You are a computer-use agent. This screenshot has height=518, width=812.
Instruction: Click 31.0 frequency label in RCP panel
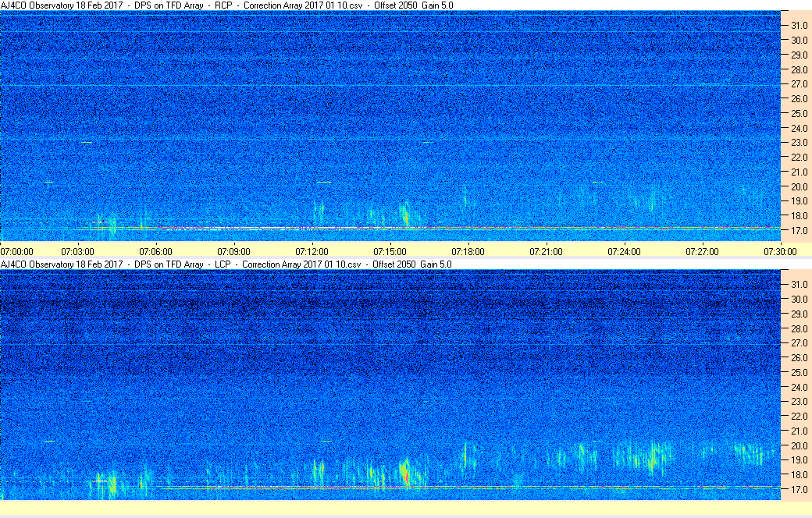(799, 26)
